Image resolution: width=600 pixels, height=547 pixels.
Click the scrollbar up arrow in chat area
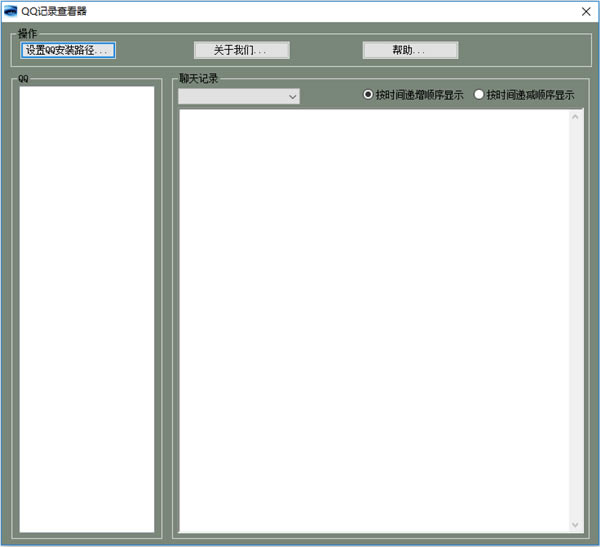point(575,117)
